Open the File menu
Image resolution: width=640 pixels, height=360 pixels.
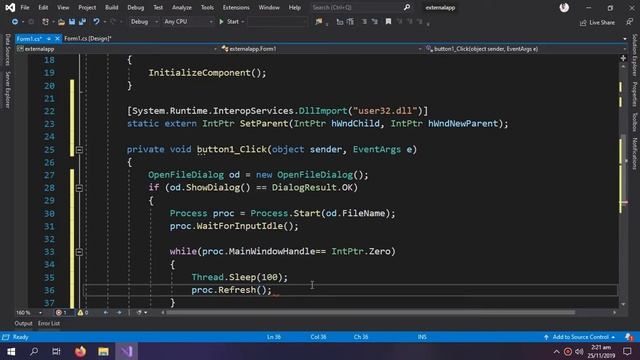point(25,7)
